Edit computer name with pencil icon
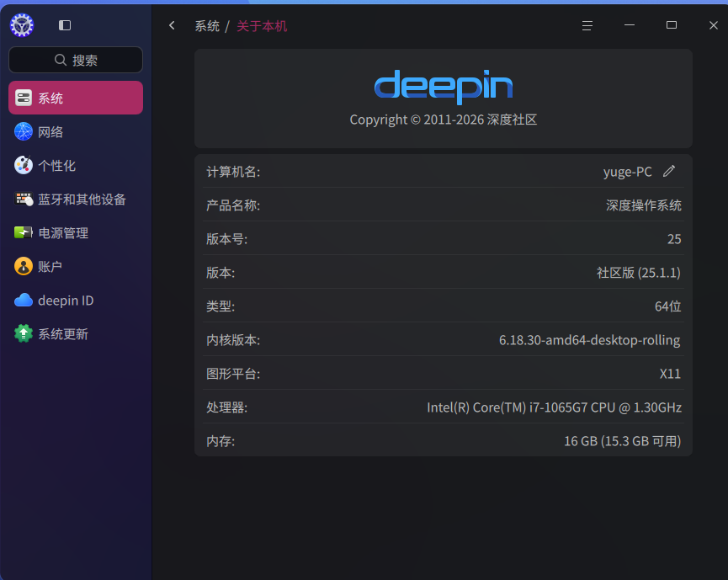 [x=668, y=172]
